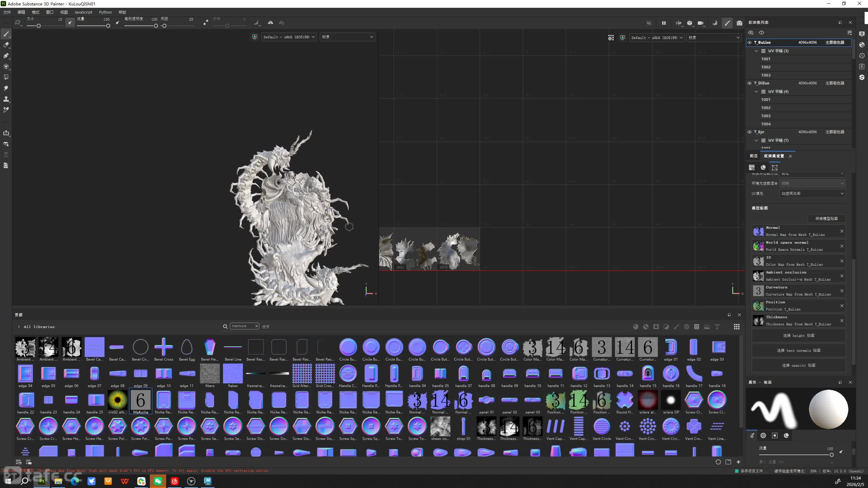Image resolution: width=868 pixels, height=488 pixels.
Task: Toggle mirror symmetry icon in top toolbar
Action: pyautogui.click(x=271, y=23)
